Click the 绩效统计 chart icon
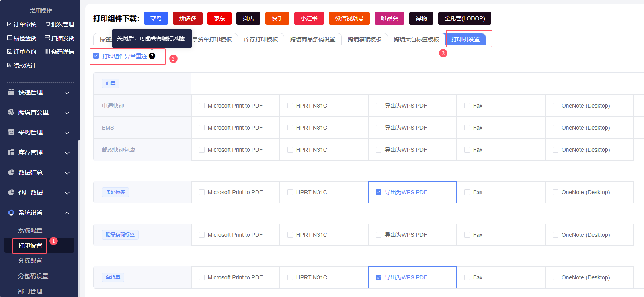Viewport: 644px width, 297px height. pyautogui.click(x=10, y=65)
